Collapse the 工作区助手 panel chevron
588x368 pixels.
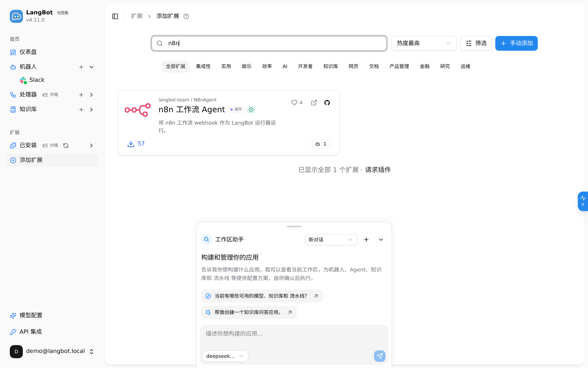[x=381, y=240]
